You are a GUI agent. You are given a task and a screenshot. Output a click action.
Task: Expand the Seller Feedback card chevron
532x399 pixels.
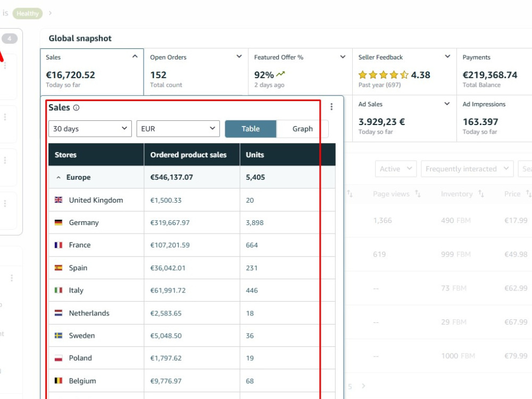[x=447, y=56]
